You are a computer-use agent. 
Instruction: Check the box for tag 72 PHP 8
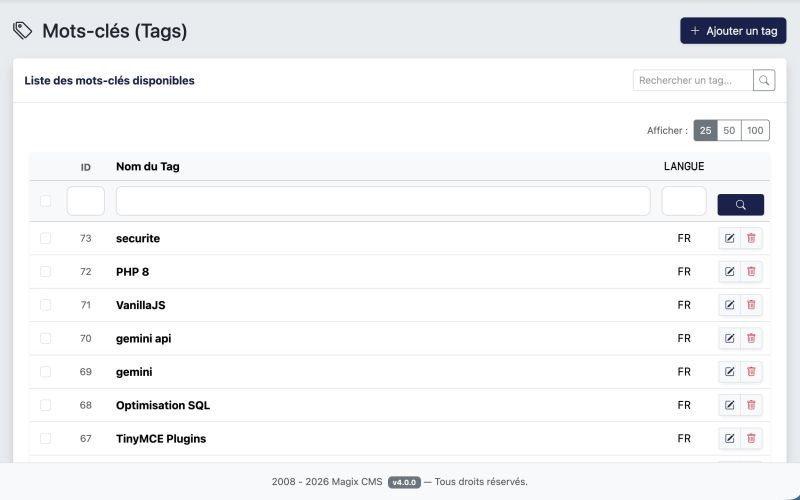point(45,271)
